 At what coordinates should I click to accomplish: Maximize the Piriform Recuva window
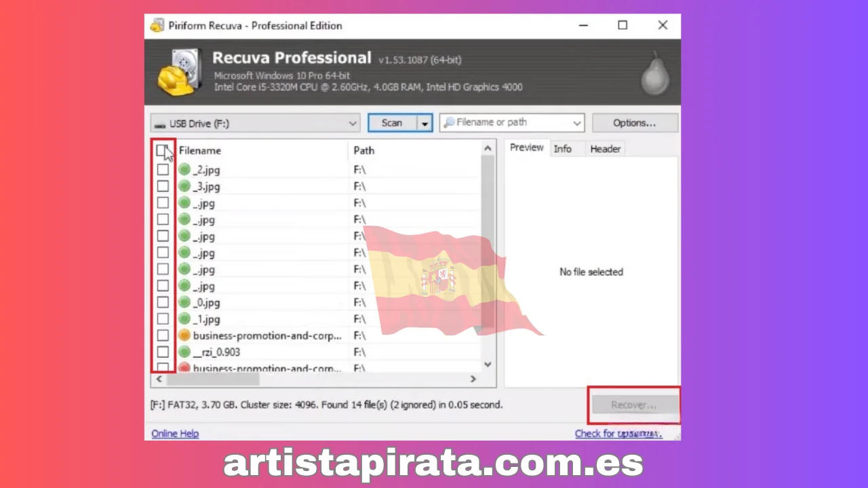click(x=623, y=26)
